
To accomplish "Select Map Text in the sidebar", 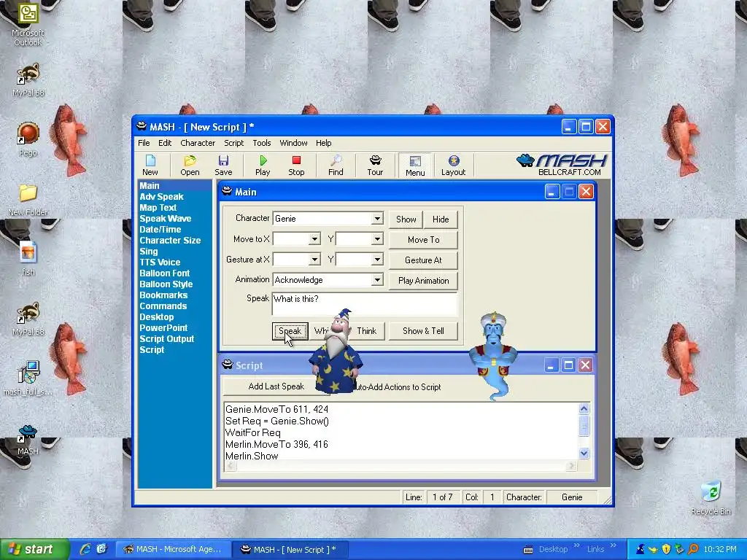I will pos(158,208).
